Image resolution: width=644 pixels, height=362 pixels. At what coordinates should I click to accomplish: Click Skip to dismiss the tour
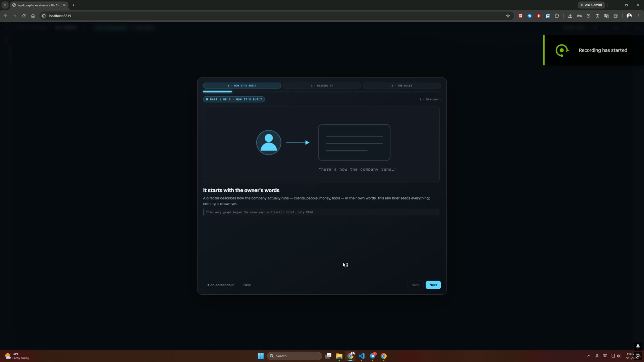[x=247, y=285]
